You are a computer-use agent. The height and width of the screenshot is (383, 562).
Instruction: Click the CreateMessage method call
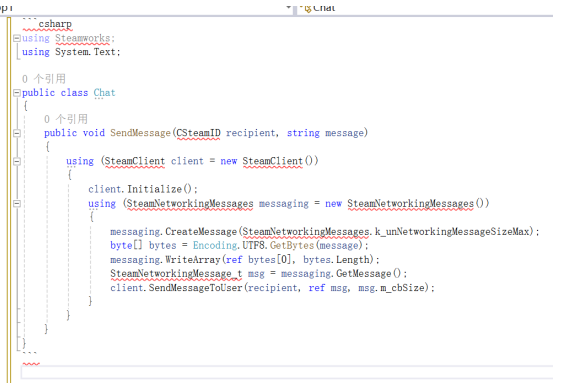pyautogui.click(x=201, y=232)
